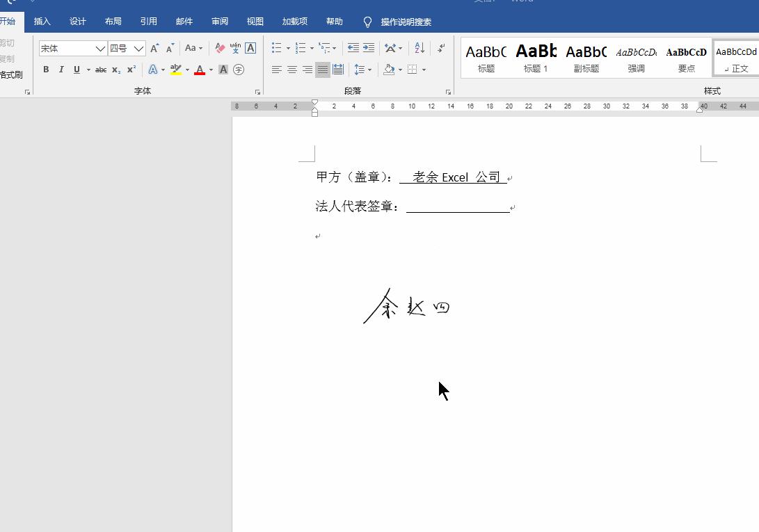
Task: Select the superscript icon
Action: coord(129,70)
